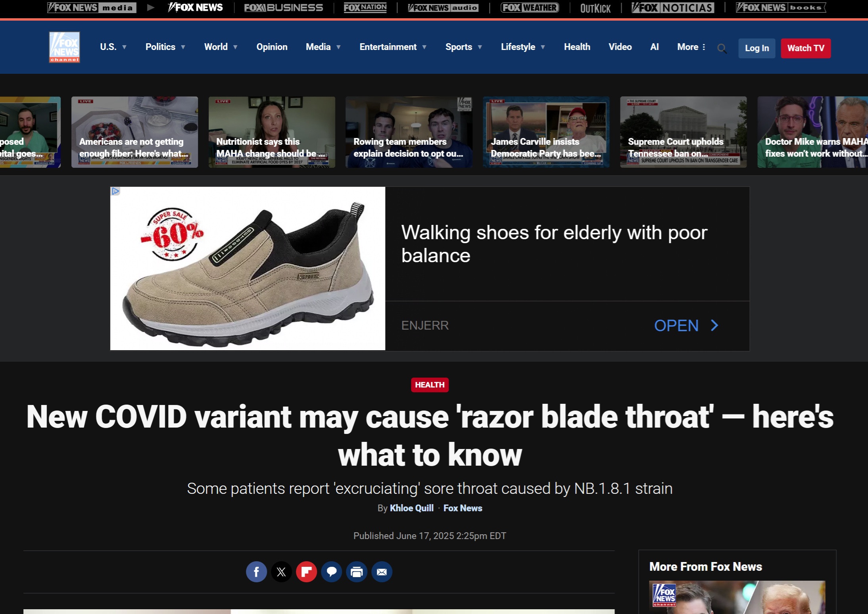
Task: Expand the Entertainment dropdown arrow
Action: point(424,47)
